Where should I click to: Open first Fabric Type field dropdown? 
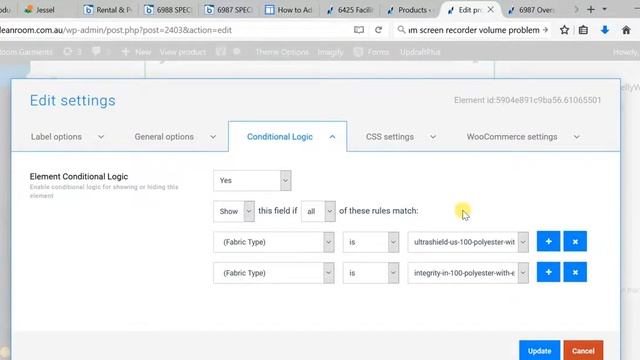[x=273, y=242]
